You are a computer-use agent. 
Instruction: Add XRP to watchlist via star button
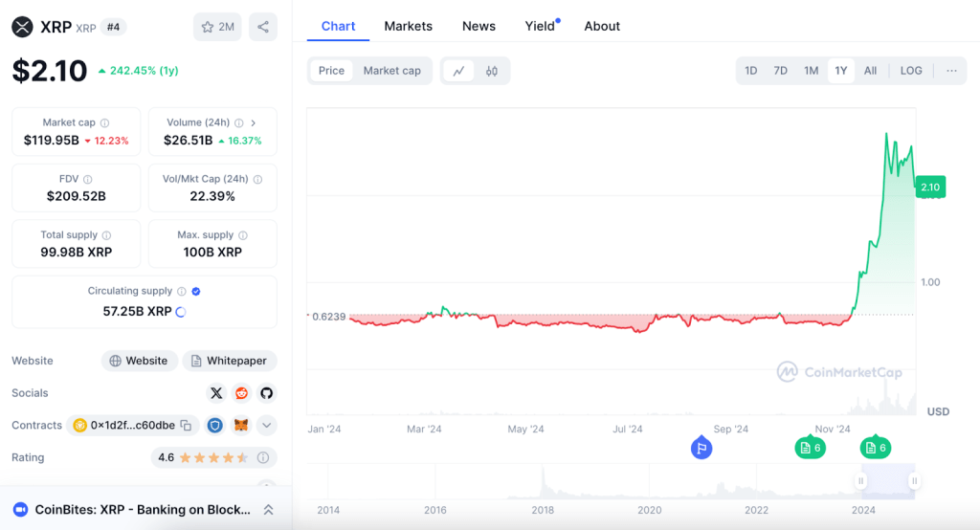(x=217, y=27)
